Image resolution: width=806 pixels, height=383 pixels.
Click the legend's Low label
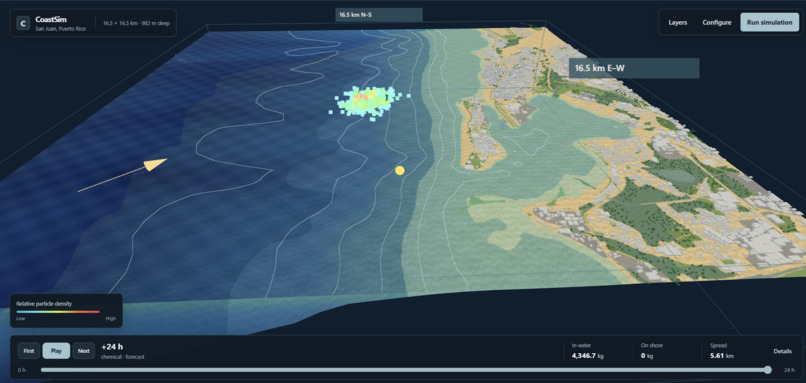pyautogui.click(x=20, y=319)
